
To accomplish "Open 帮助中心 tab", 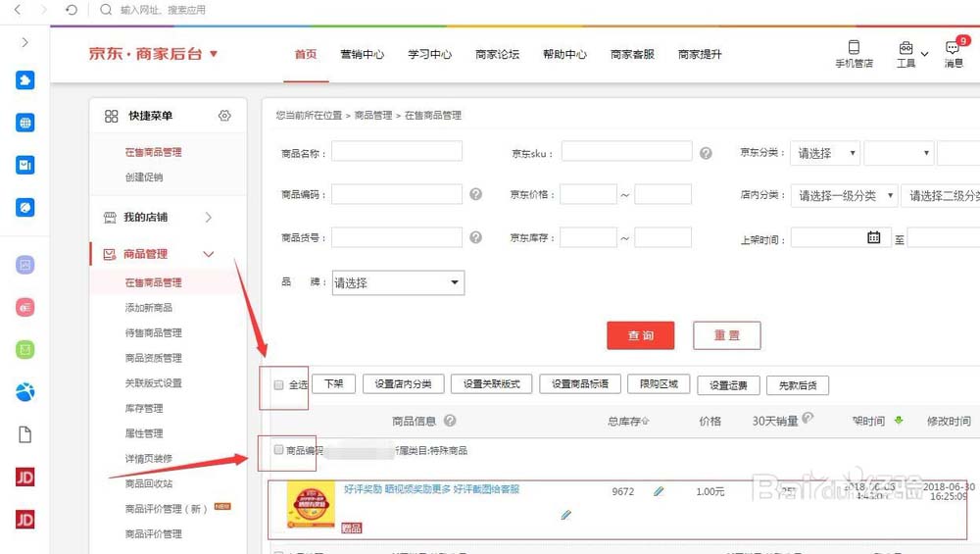I will tap(564, 54).
